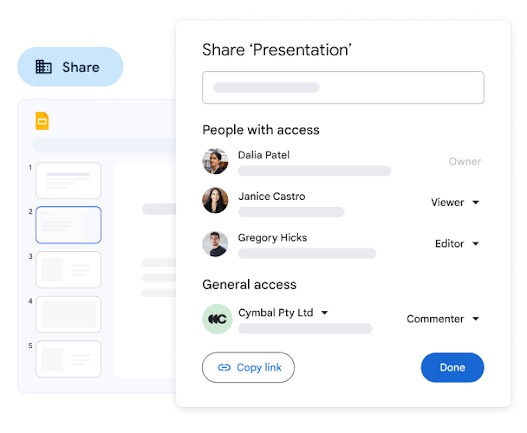This screenshot has height=433, width=527.
Task: Click the Dalia Patel name text
Action: (264, 155)
